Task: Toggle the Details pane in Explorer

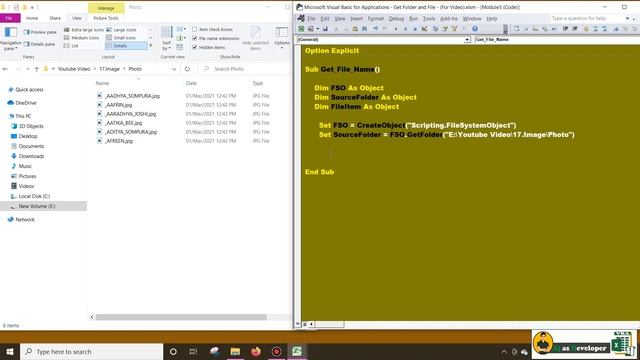Action: coord(39,44)
